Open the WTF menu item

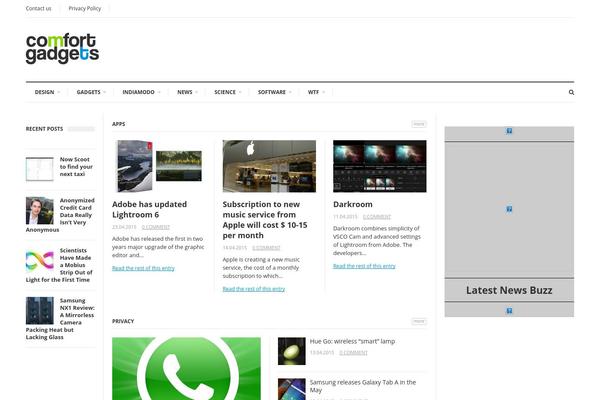coord(313,92)
